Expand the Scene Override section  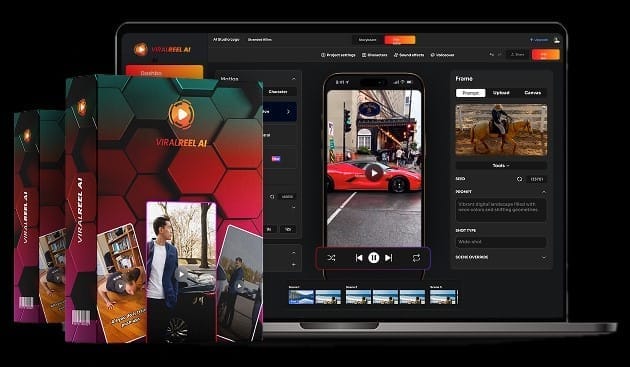(x=544, y=258)
